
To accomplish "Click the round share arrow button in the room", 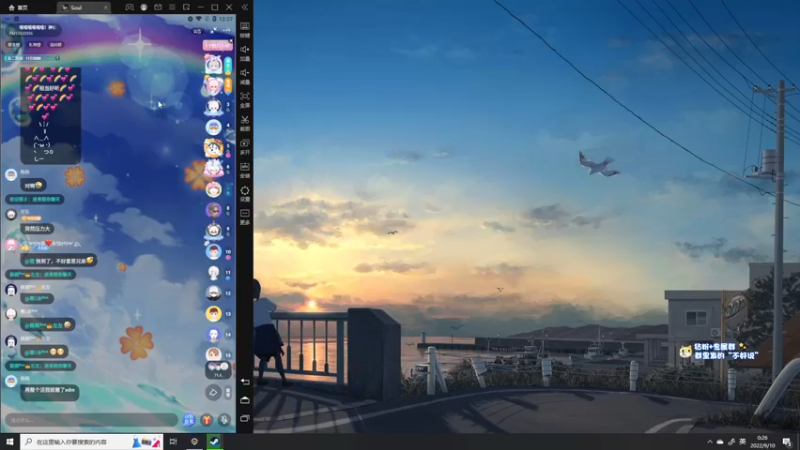I will [x=213, y=392].
